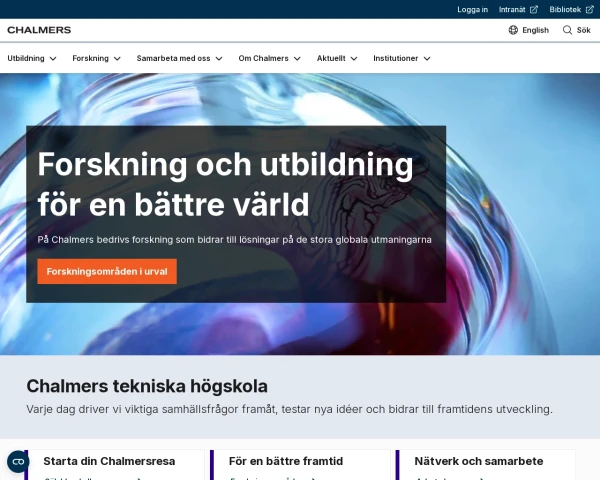Click the Sök text label

[x=584, y=30]
